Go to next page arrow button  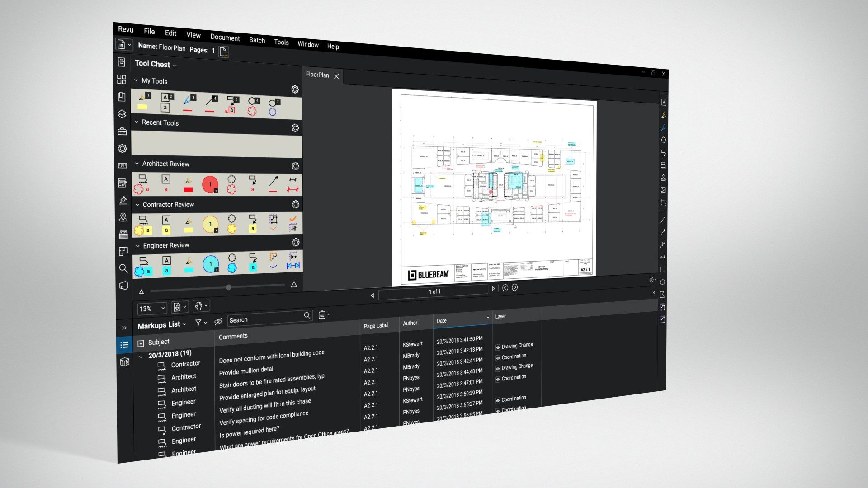coord(493,288)
